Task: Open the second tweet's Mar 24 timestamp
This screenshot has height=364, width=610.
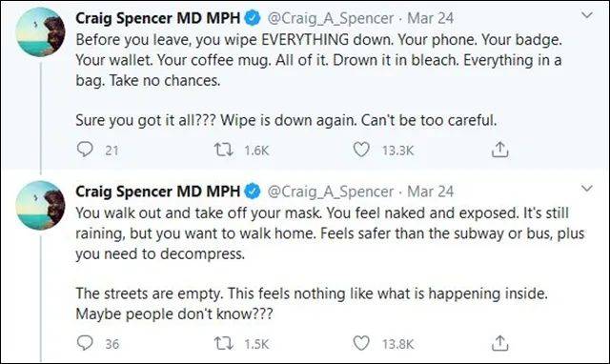Action: coord(430,192)
